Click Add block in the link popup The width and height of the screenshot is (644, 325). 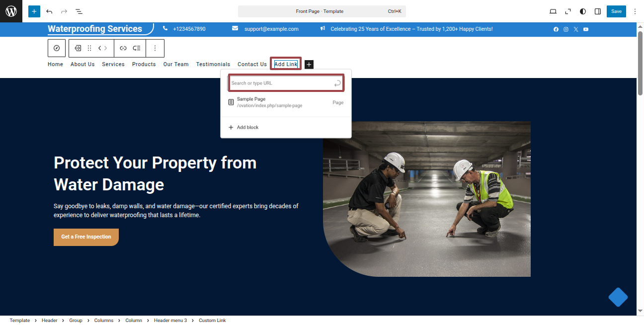point(243,128)
